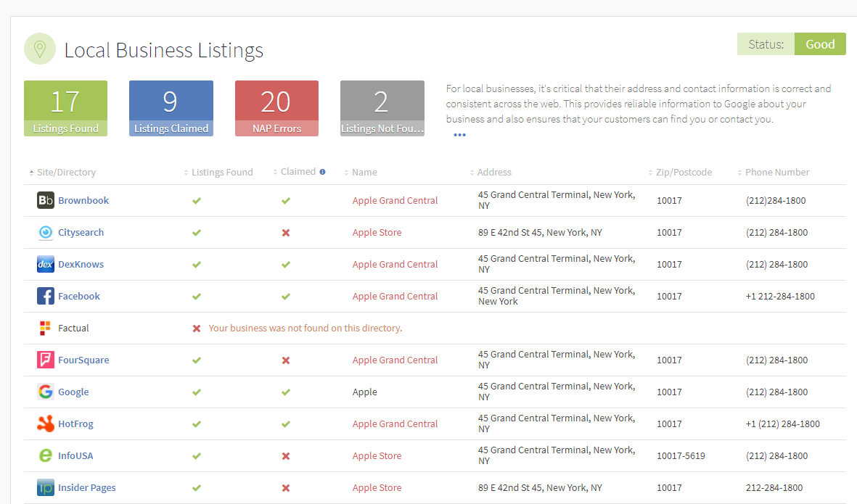Open the Facebook directory link
Image resolution: width=857 pixels, height=504 pixels.
pyautogui.click(x=79, y=296)
